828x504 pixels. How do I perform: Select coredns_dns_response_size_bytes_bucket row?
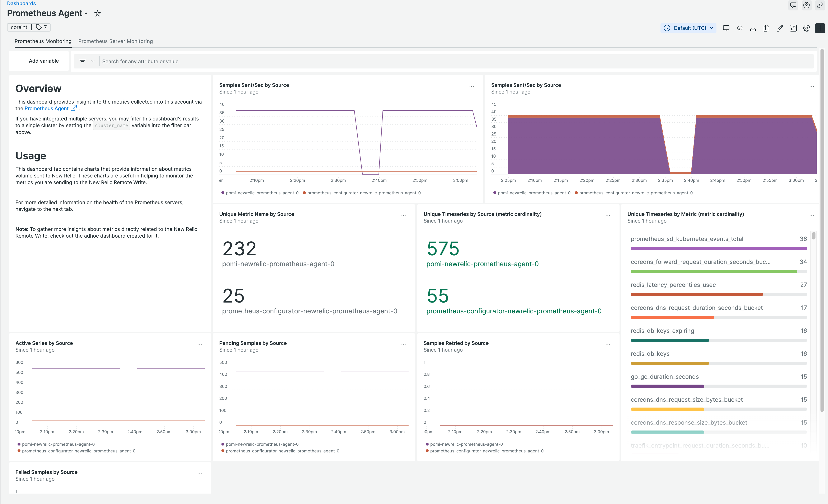[719, 427]
